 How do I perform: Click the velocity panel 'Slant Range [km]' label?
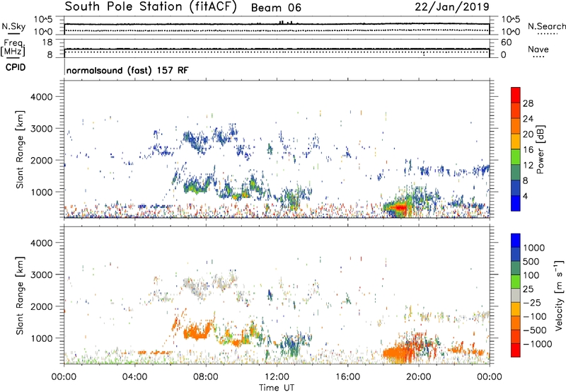(20, 296)
